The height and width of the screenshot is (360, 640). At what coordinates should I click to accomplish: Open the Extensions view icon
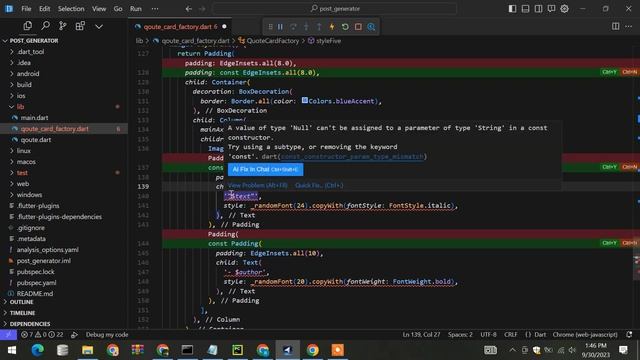(80, 26)
